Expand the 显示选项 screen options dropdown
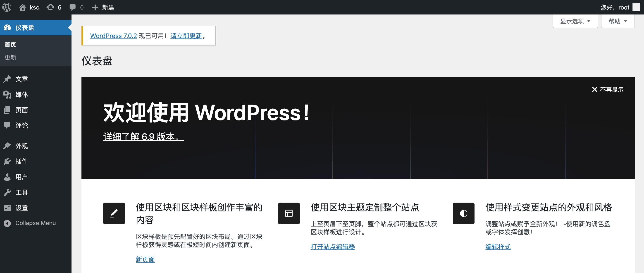The width and height of the screenshot is (644, 273). 575,21
